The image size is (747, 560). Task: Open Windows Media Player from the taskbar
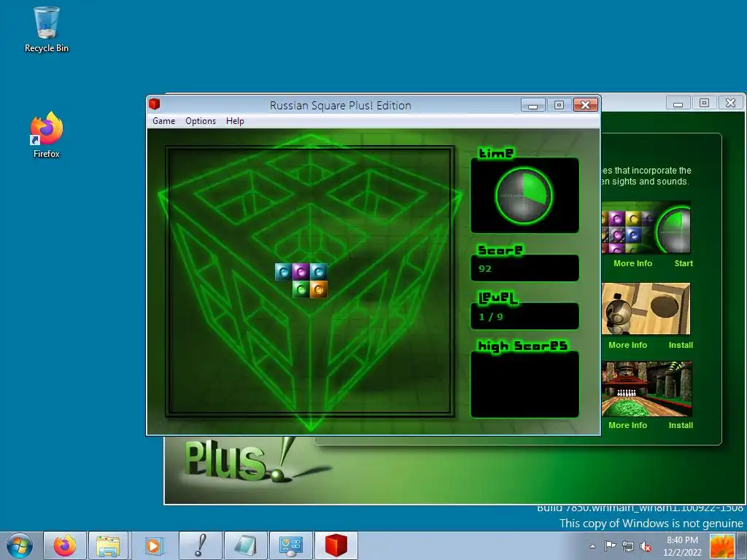coord(153,545)
